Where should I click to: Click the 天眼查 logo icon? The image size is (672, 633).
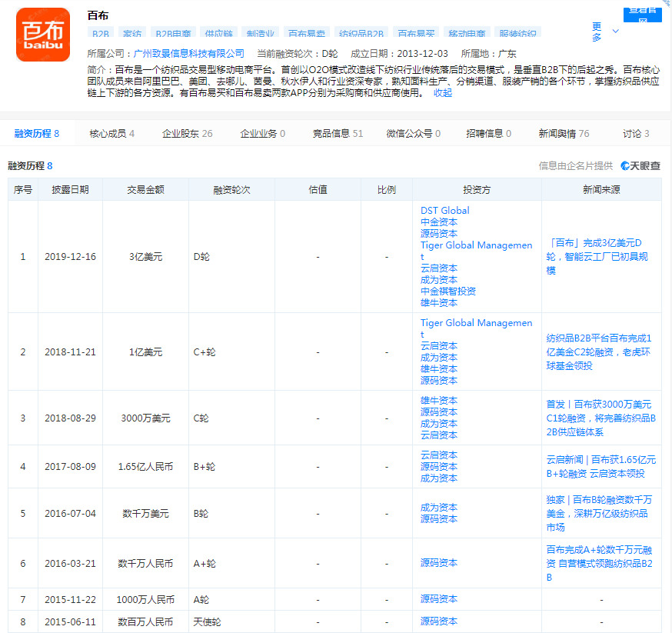(x=640, y=166)
